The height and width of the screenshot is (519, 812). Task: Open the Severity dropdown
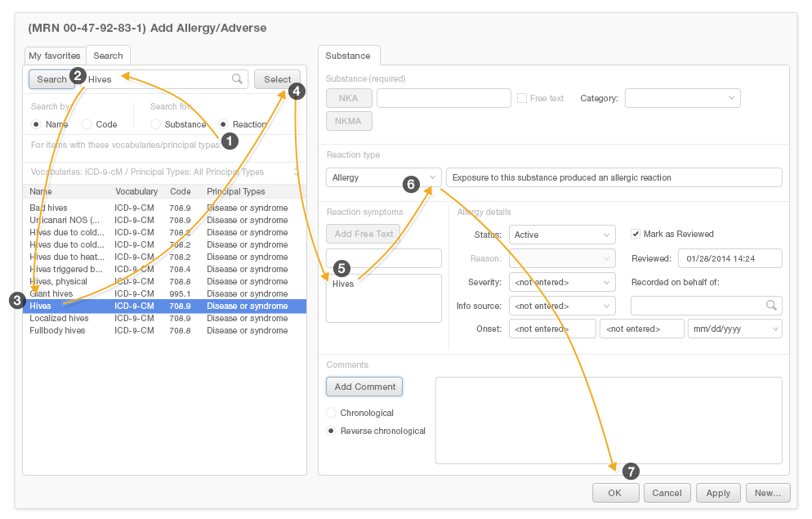tap(562, 282)
